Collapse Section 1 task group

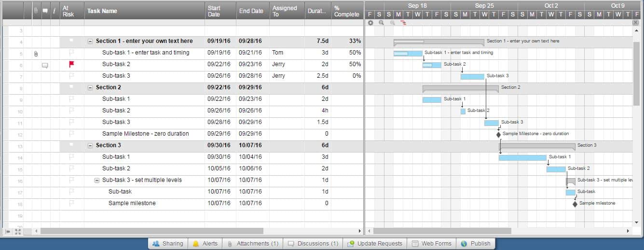[90, 42]
